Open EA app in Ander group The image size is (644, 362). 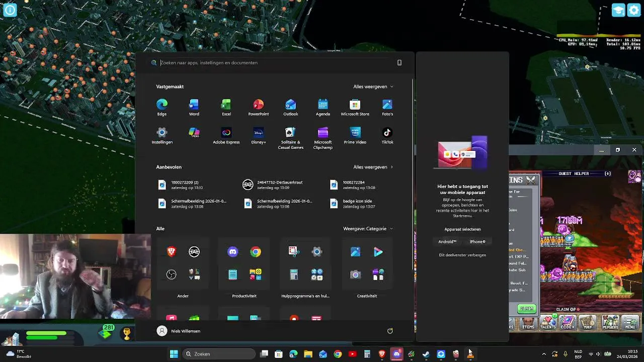point(194,251)
